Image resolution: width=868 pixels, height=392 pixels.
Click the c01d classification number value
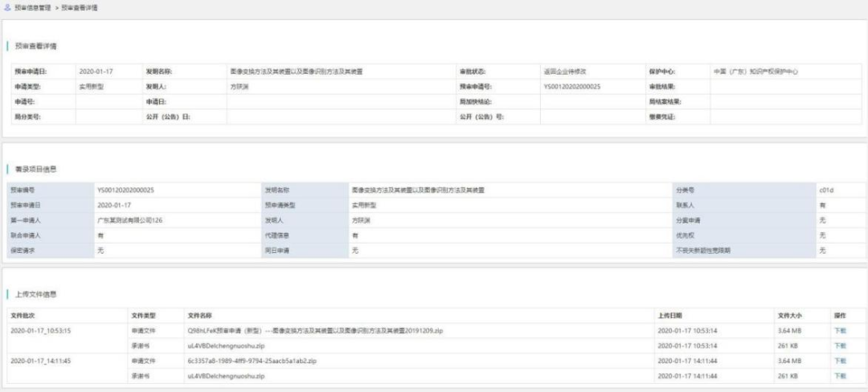tap(825, 190)
